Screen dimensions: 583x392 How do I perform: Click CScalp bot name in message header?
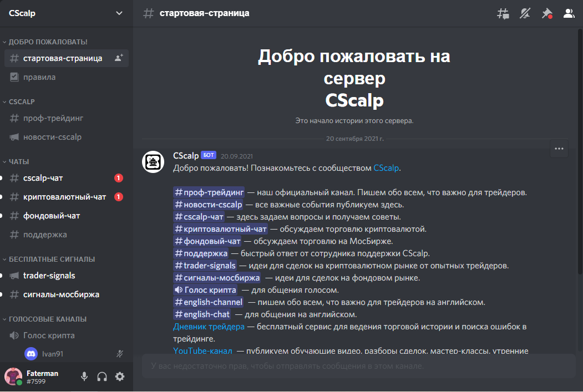point(186,156)
